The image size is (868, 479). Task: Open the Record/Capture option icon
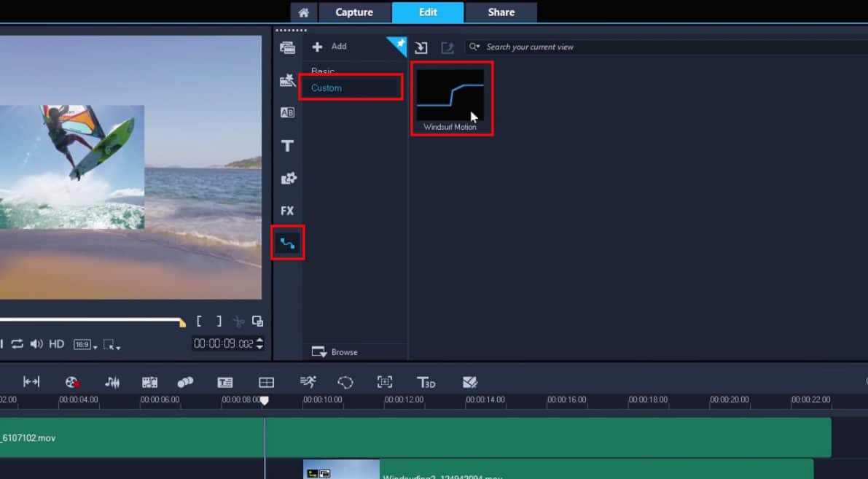click(x=72, y=382)
